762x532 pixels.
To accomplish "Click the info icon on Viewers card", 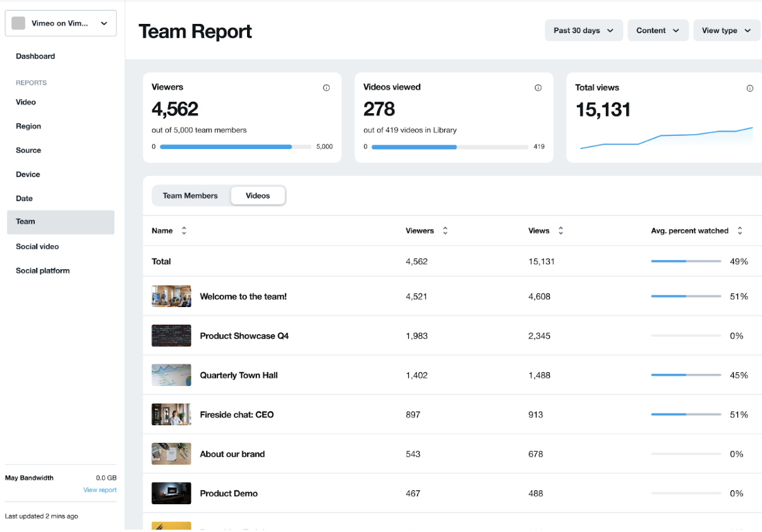I will coord(326,88).
